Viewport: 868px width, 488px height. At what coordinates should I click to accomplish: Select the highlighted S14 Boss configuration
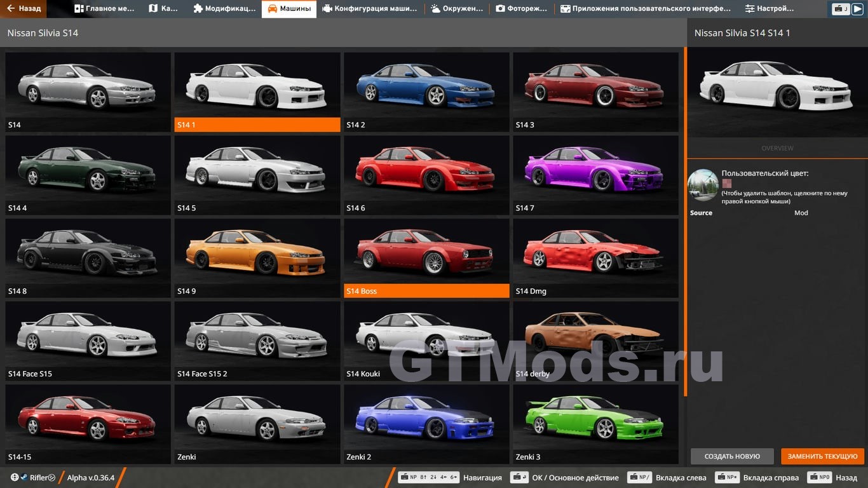click(426, 258)
